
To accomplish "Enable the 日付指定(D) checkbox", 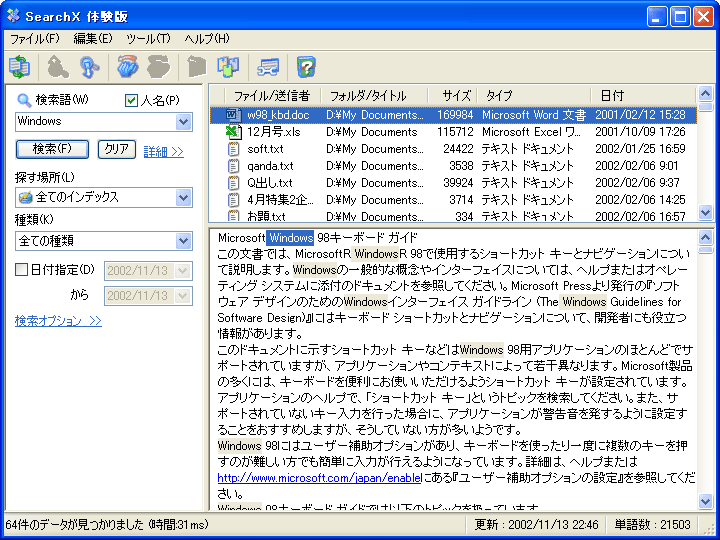I will coord(22,270).
